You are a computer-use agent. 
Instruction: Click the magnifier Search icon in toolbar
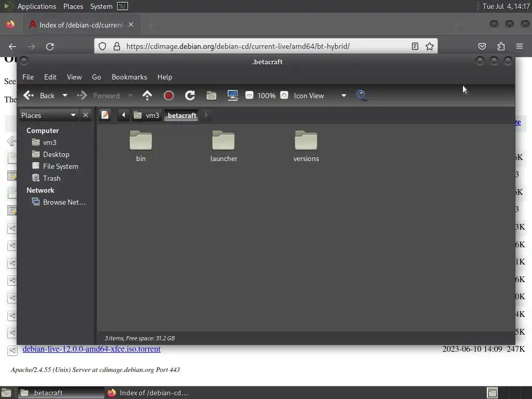point(362,96)
